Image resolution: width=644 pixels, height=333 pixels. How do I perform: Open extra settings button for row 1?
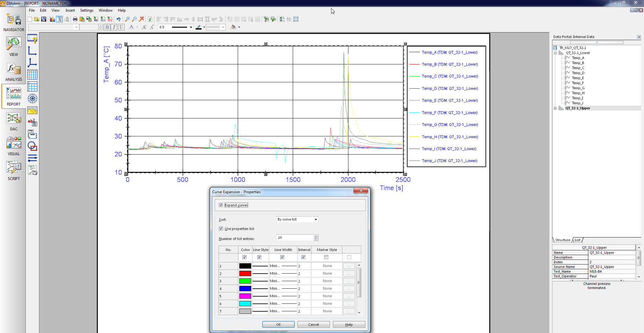pos(349,266)
